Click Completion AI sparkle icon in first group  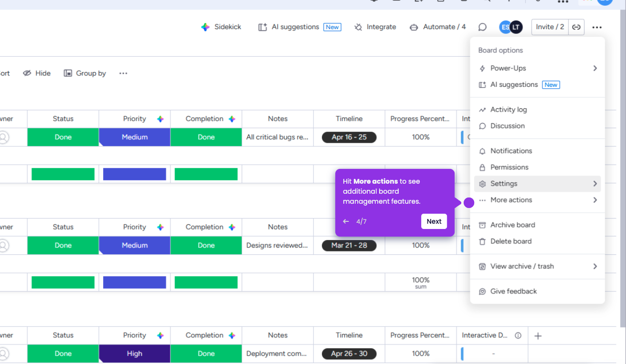pyautogui.click(x=232, y=119)
